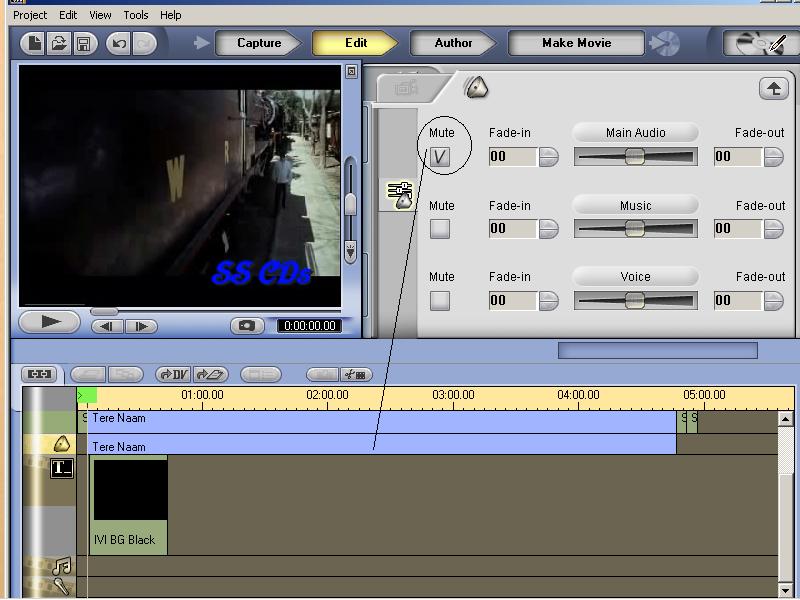Step back one frame in preview

[107, 327]
